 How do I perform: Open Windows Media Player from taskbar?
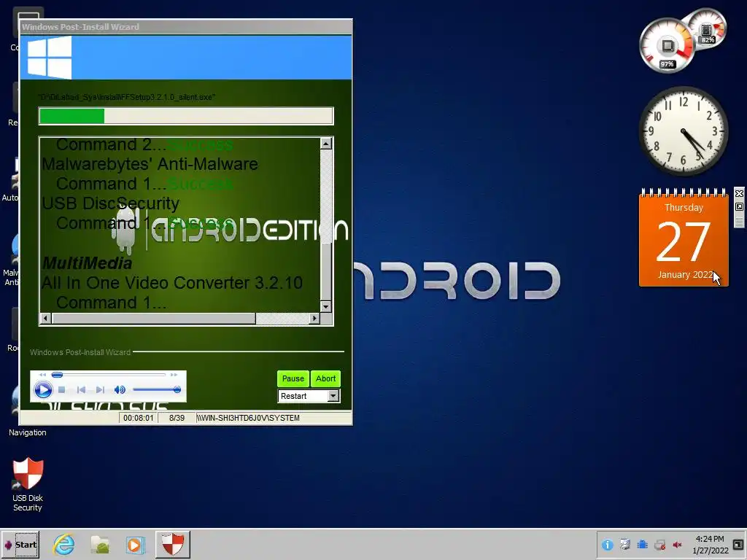click(135, 545)
